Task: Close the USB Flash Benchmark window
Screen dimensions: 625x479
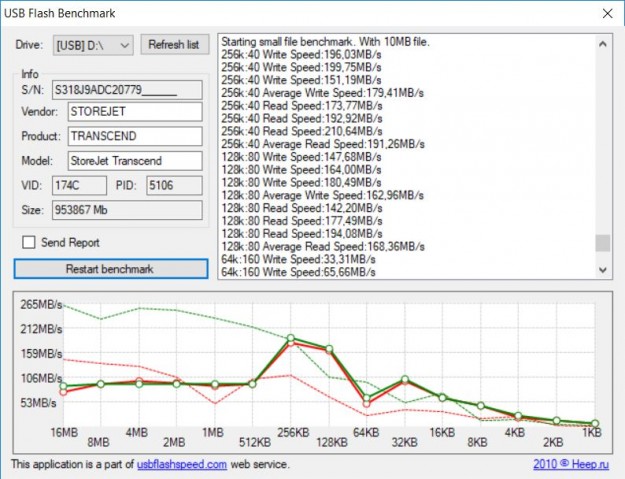Action: 604,14
